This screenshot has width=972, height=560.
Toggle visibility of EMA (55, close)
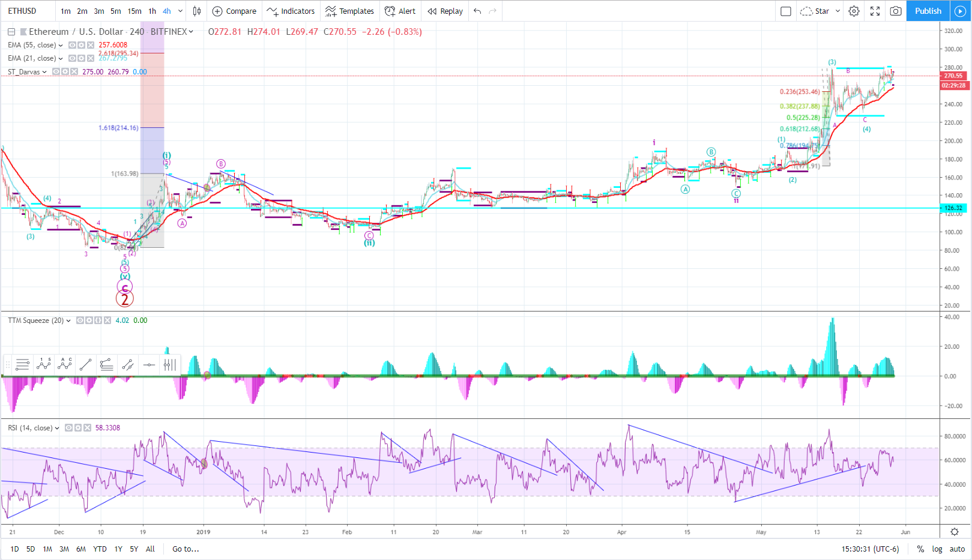pos(72,45)
